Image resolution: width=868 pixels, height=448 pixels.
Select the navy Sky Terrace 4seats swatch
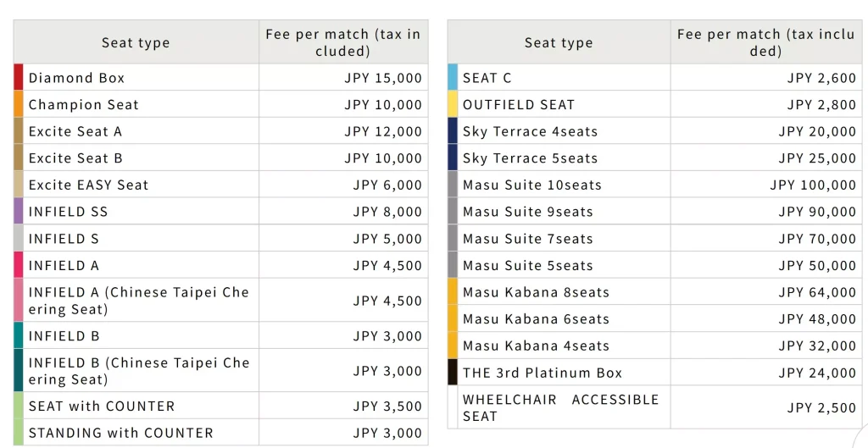453,131
